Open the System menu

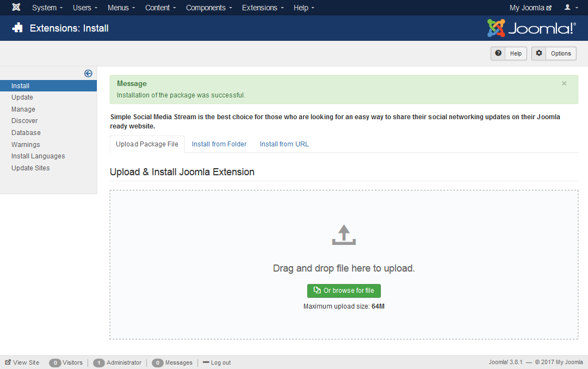pos(47,8)
